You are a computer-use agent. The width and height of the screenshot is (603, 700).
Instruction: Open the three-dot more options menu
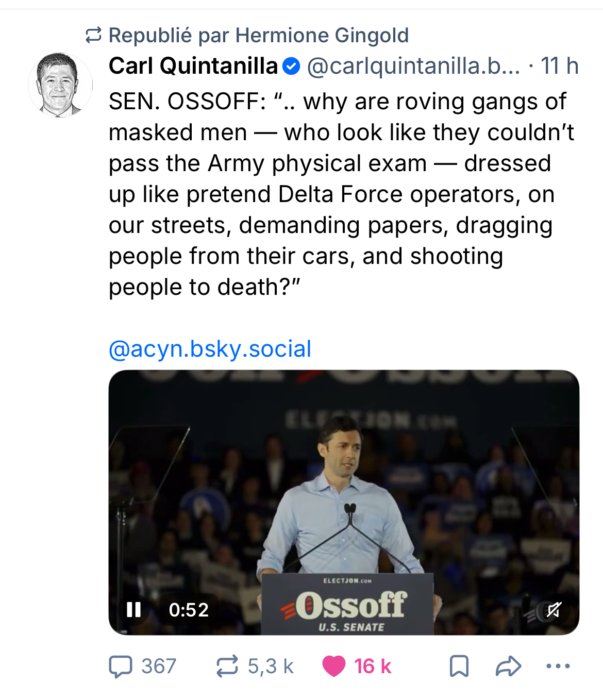click(558, 666)
